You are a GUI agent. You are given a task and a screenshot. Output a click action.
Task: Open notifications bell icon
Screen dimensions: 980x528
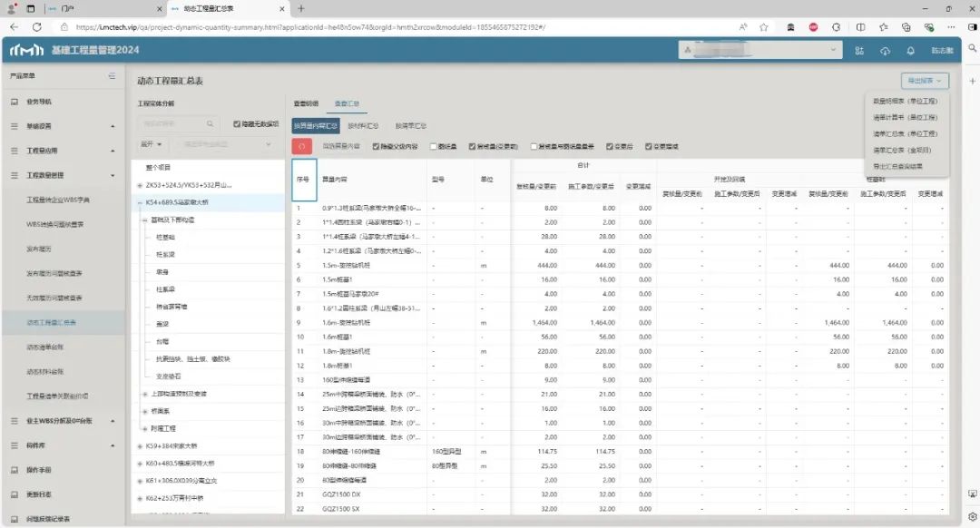[911, 51]
